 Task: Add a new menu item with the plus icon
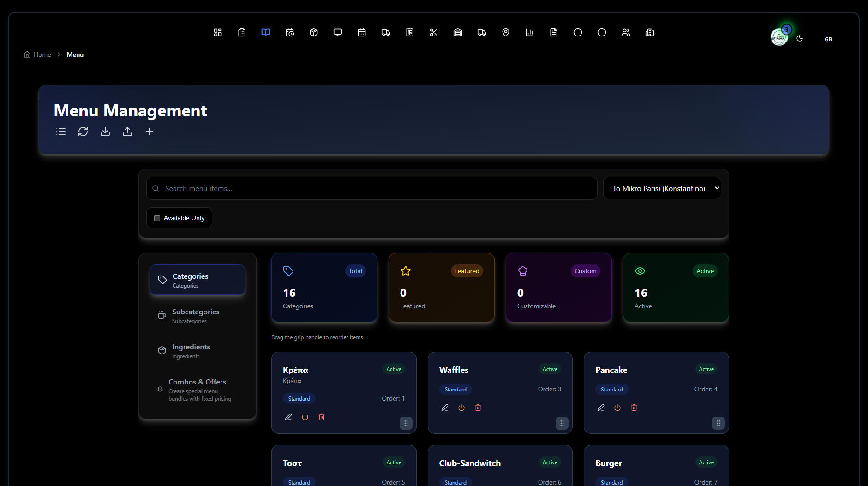click(x=149, y=132)
